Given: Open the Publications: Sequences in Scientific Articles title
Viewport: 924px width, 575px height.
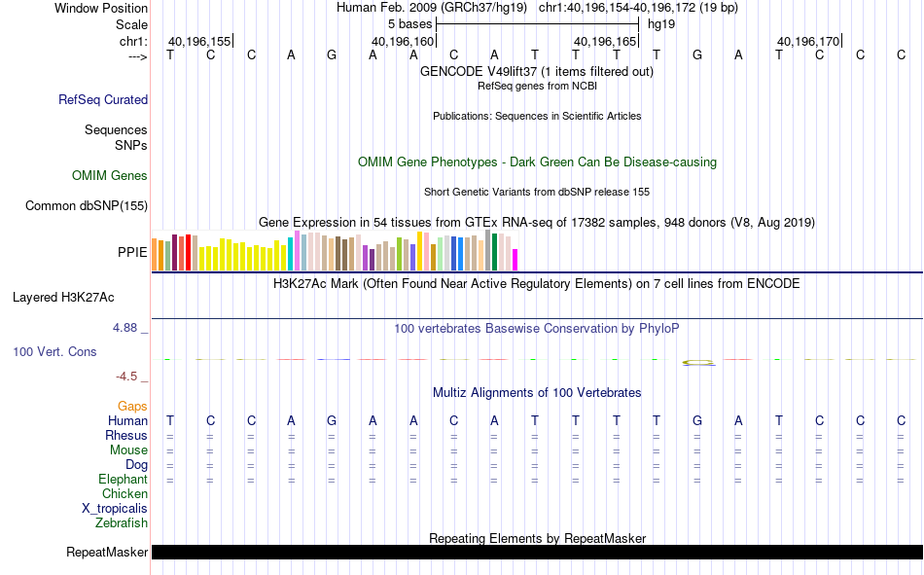Looking at the screenshot, I should tap(537, 116).
